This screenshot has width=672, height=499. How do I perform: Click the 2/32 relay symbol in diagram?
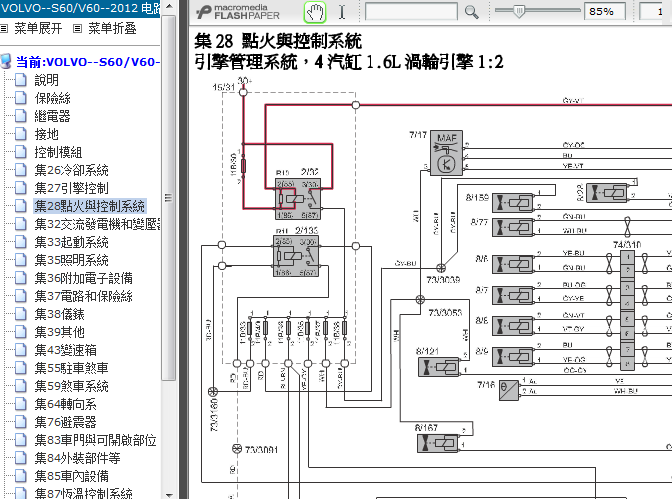click(298, 199)
